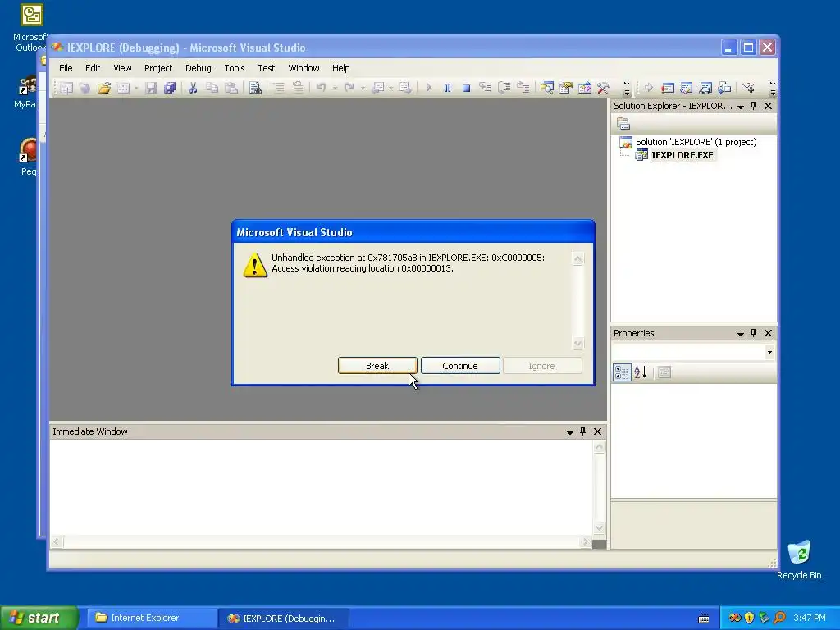Select the Categorized view in Properties panel
The image size is (840, 630).
pyautogui.click(x=622, y=372)
